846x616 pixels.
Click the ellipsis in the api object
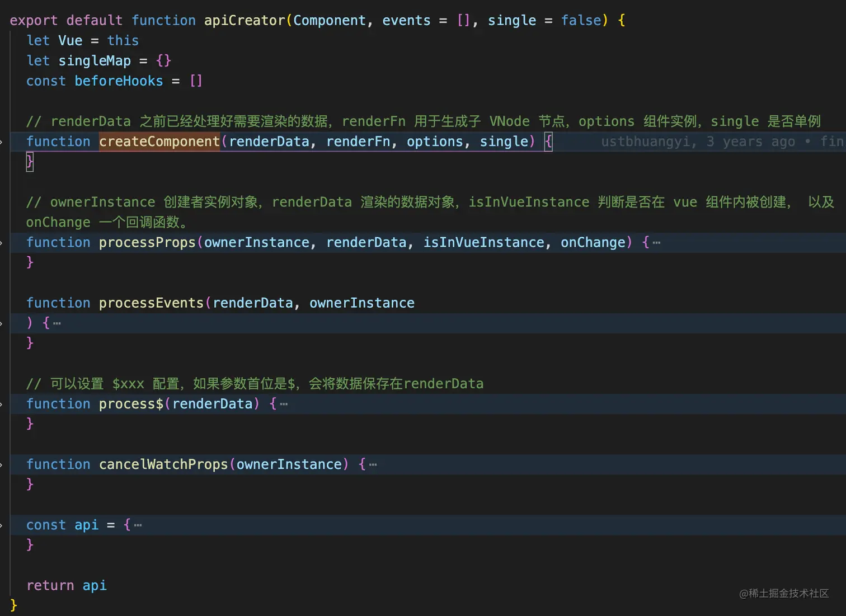pos(138,526)
